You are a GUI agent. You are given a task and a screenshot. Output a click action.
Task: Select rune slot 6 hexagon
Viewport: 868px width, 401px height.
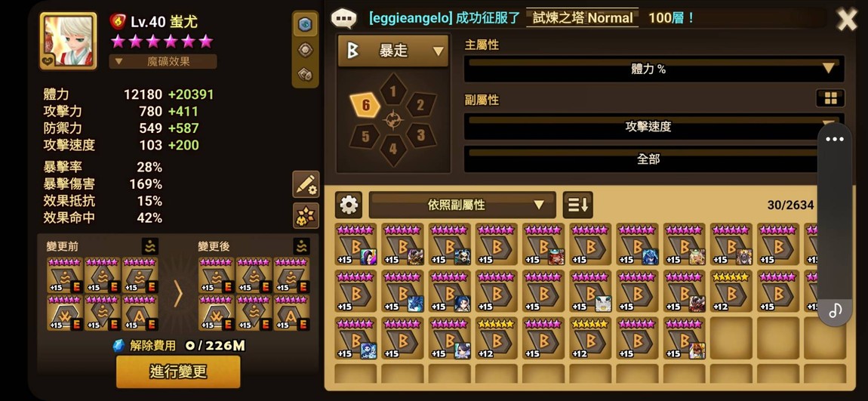(365, 105)
